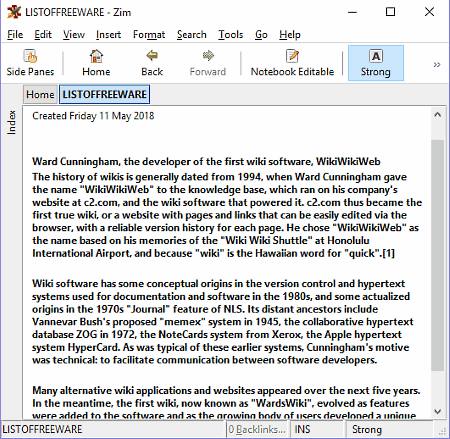The image size is (450, 439).
Task: Open the File menu
Action: point(15,34)
